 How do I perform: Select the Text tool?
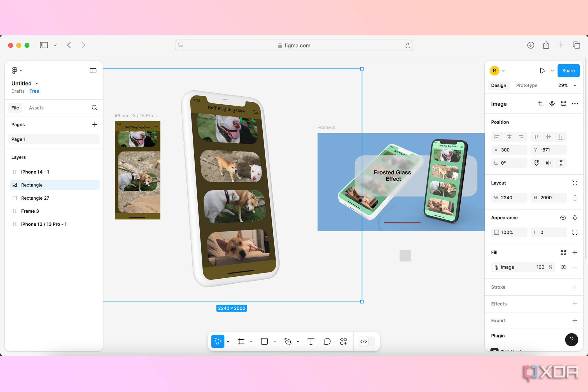coord(311,341)
